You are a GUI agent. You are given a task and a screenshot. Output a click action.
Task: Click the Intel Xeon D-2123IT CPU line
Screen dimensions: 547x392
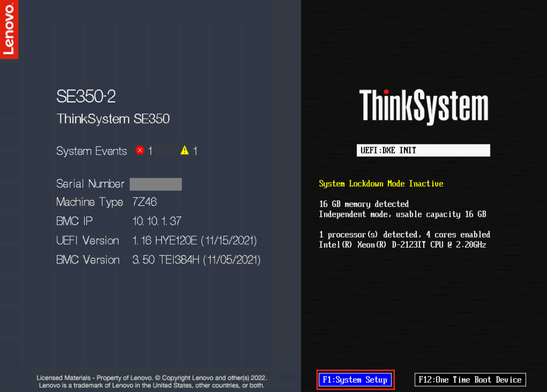(x=402, y=245)
